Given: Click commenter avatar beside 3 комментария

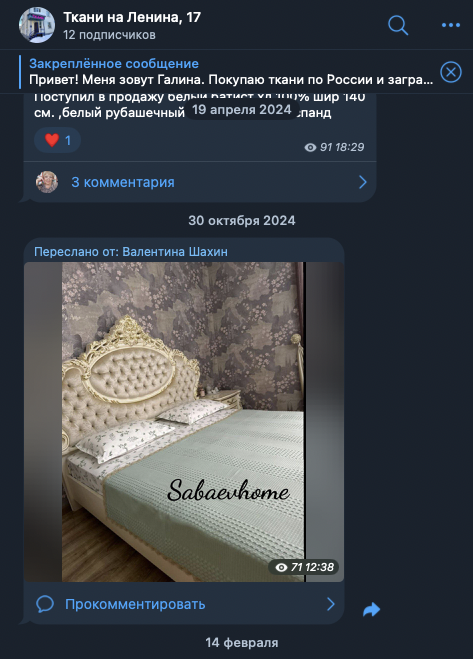Looking at the screenshot, I should [47, 182].
